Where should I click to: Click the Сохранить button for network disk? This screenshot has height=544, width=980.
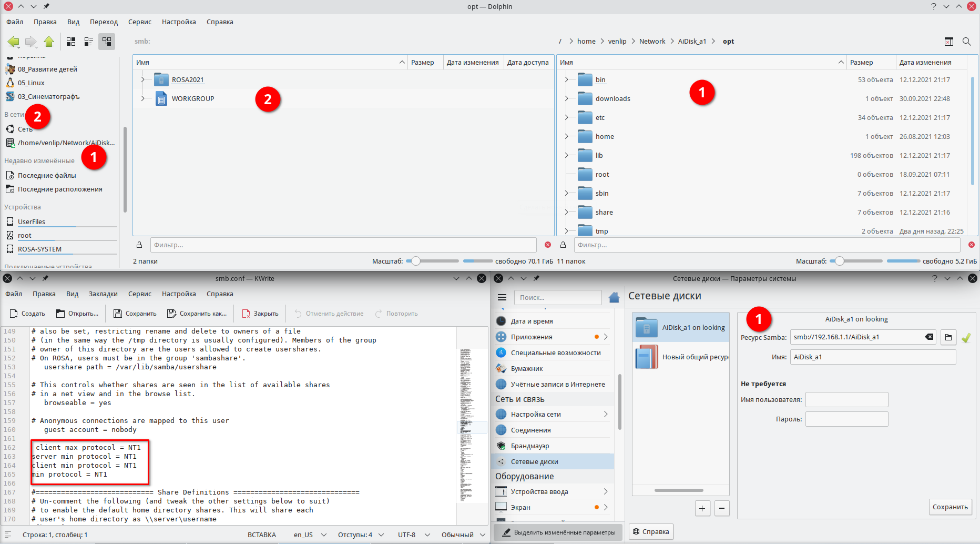click(x=950, y=507)
